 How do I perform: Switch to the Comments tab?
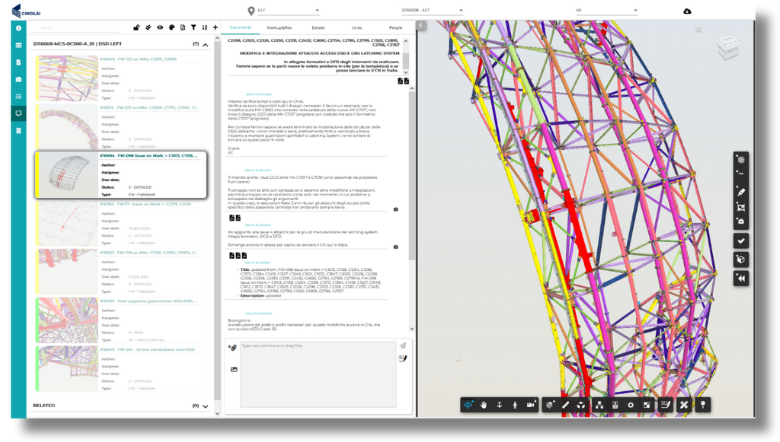click(x=240, y=28)
